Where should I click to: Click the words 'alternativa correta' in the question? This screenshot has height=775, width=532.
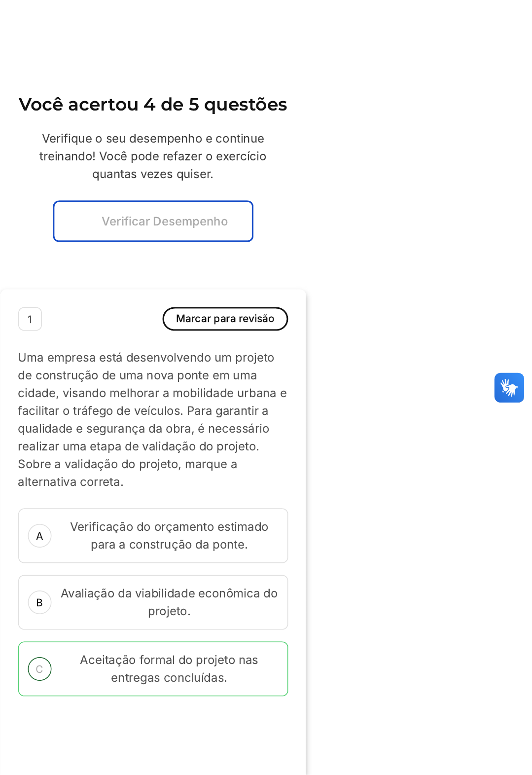pos(71,482)
